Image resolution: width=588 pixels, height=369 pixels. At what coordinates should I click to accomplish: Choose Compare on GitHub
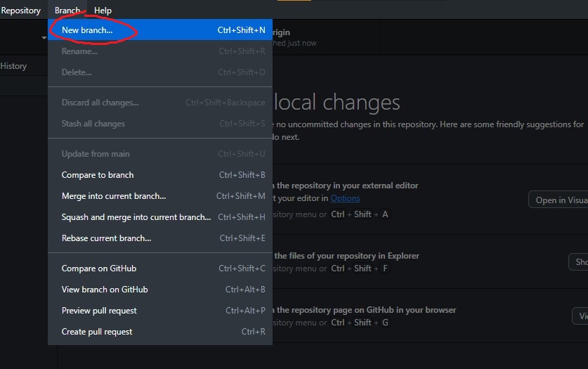coord(160,268)
